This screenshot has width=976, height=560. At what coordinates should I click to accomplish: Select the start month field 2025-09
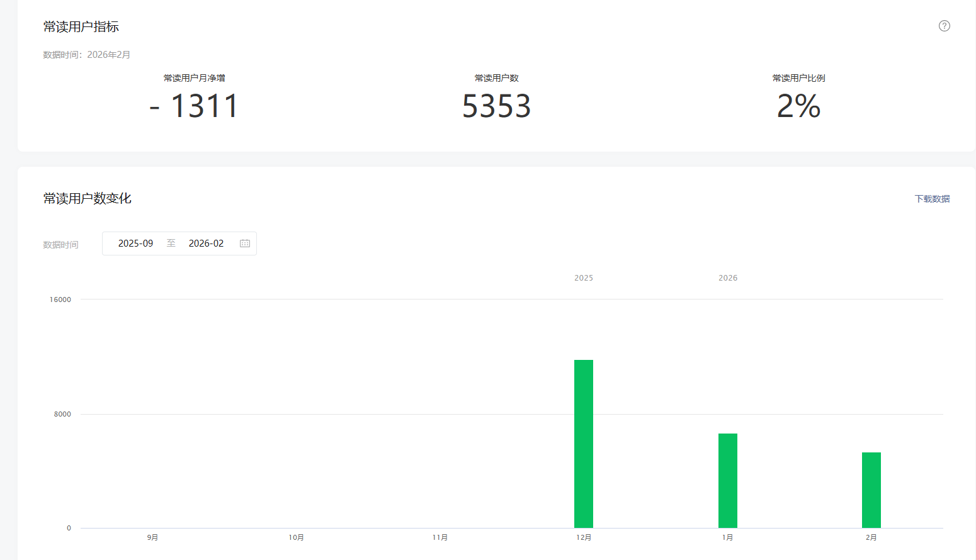coord(135,244)
